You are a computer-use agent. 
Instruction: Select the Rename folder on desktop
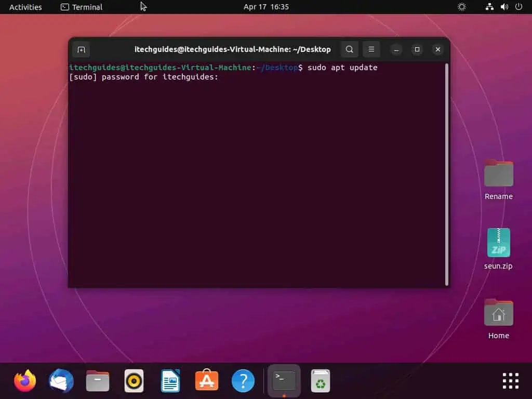499,174
